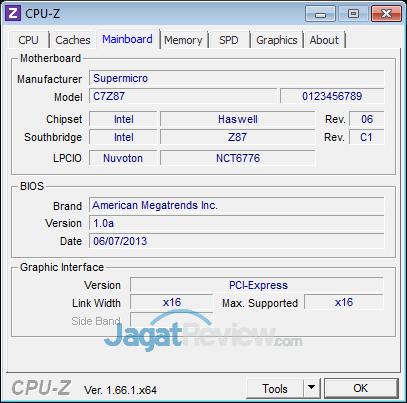
Task: Click the CPU-Z logo at bottom left
Action: tap(41, 388)
